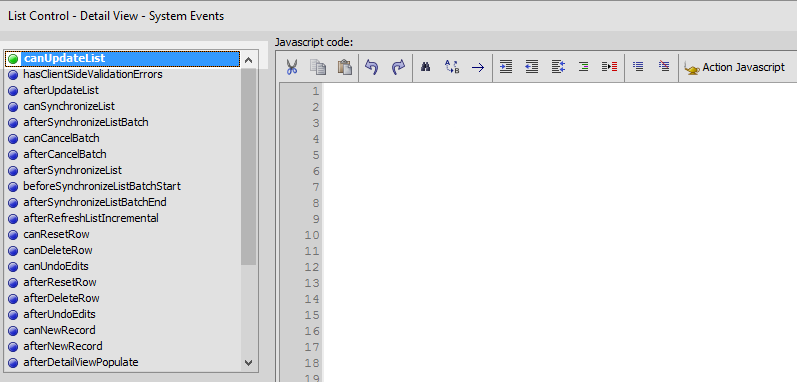797x382 pixels.
Task: Click blue bullet beside afterSynchronizeList
Action: click(13, 171)
